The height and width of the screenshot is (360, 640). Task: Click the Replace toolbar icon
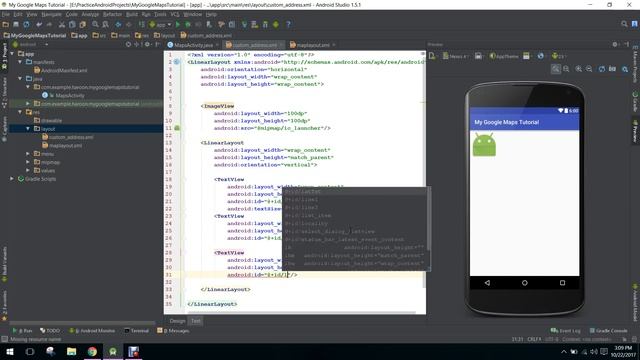click(105, 24)
